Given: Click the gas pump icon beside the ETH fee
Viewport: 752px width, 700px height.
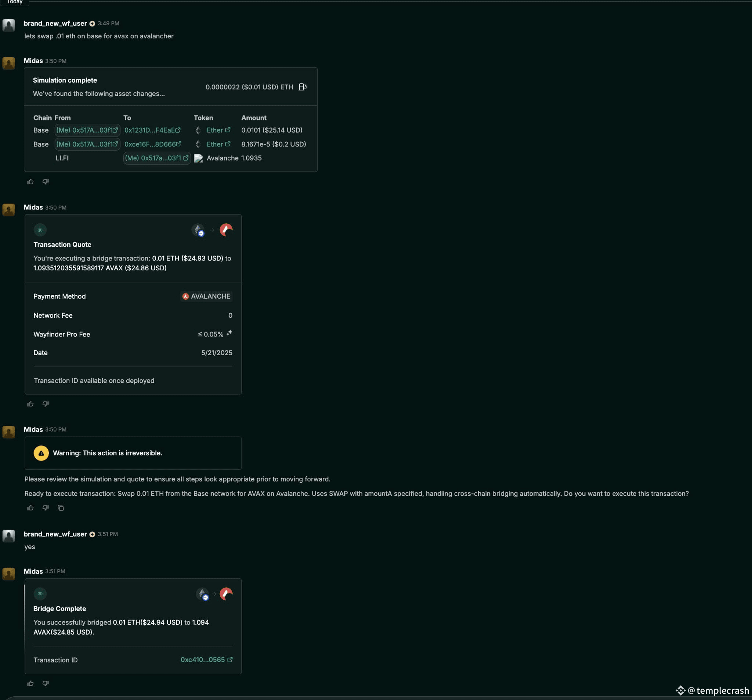Looking at the screenshot, I should pyautogui.click(x=302, y=87).
